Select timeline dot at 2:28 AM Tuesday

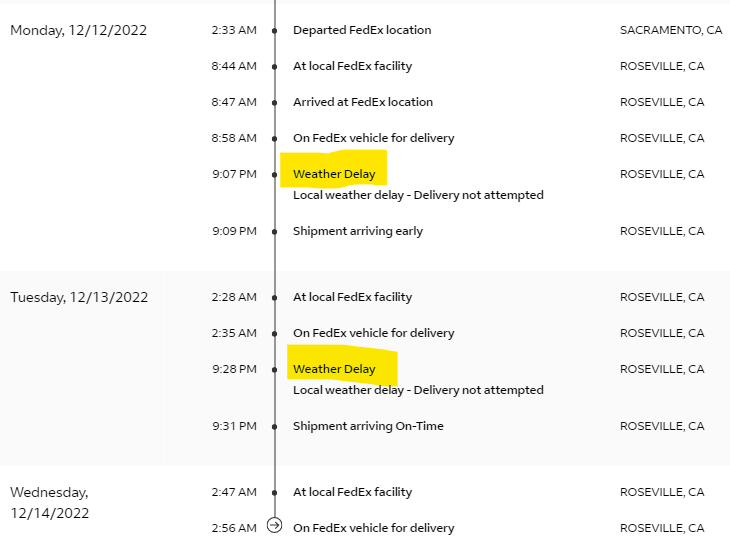(x=275, y=298)
